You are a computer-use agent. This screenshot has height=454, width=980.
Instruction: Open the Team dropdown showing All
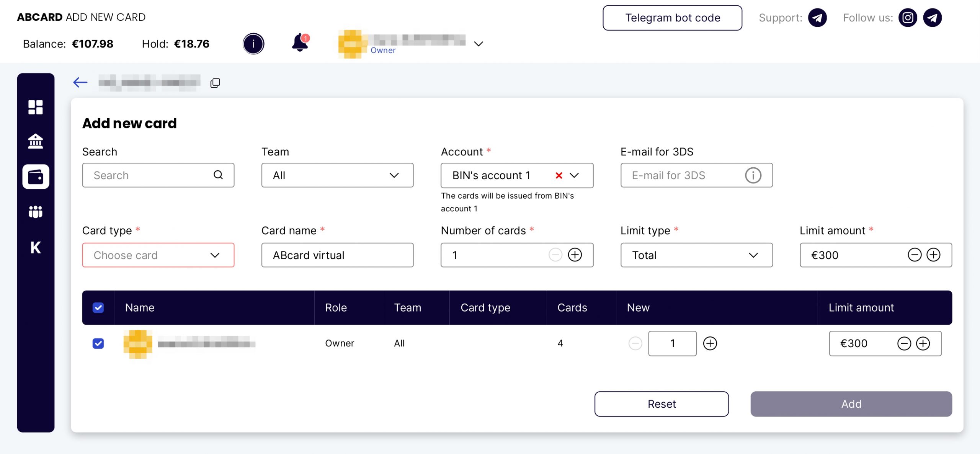pos(337,175)
